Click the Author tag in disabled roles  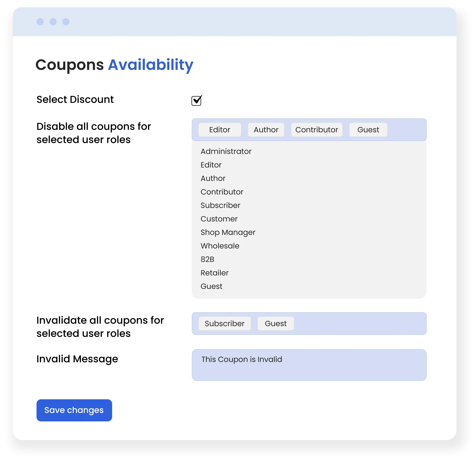[266, 130]
